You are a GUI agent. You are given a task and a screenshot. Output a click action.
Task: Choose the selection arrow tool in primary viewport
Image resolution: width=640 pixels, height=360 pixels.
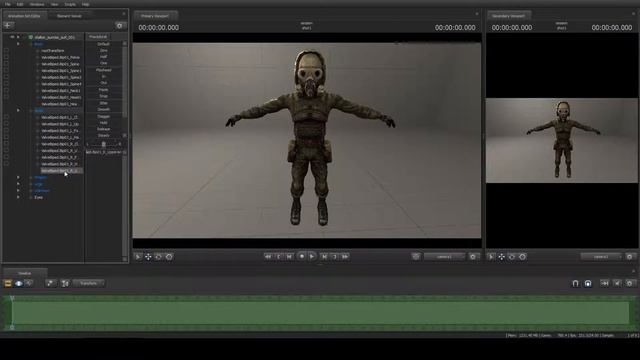click(x=138, y=257)
